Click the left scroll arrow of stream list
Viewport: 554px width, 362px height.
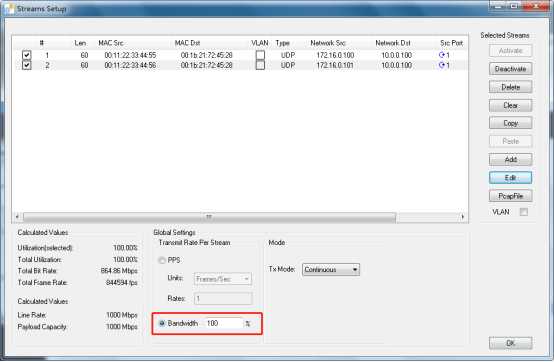click(x=17, y=217)
